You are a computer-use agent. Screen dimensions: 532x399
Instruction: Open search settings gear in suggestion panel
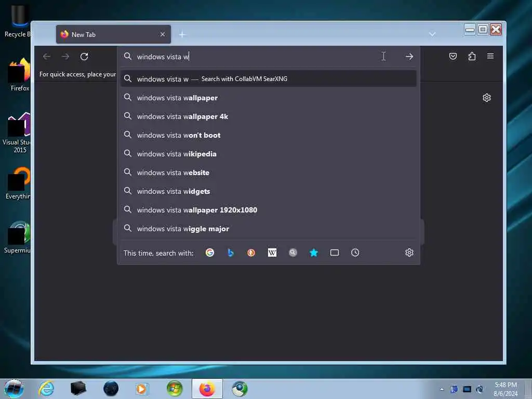click(x=409, y=252)
